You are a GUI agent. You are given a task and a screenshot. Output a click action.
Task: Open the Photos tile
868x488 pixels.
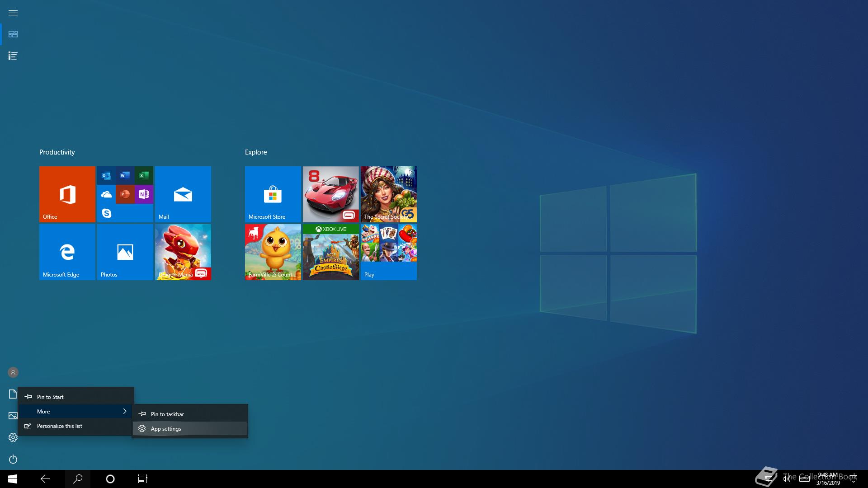pyautogui.click(x=125, y=252)
